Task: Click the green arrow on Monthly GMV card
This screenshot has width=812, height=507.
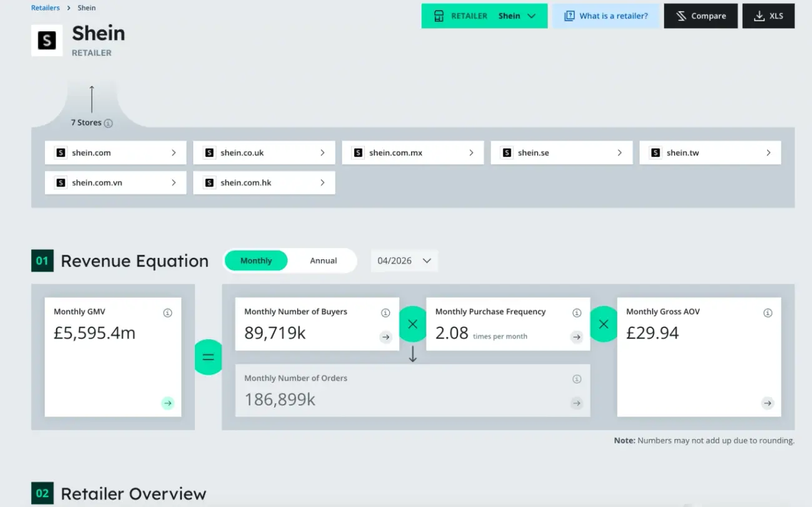Action: [x=167, y=403]
